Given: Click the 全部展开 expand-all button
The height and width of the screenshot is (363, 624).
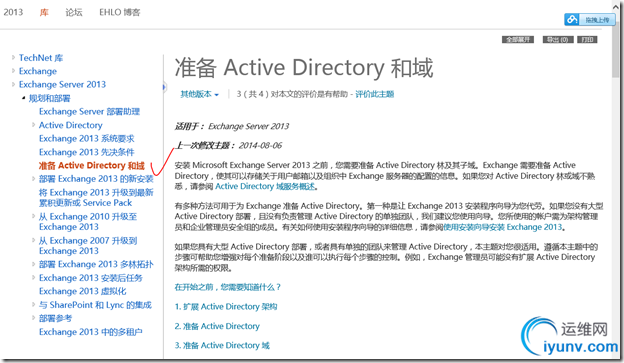Looking at the screenshot, I should tap(518, 39).
